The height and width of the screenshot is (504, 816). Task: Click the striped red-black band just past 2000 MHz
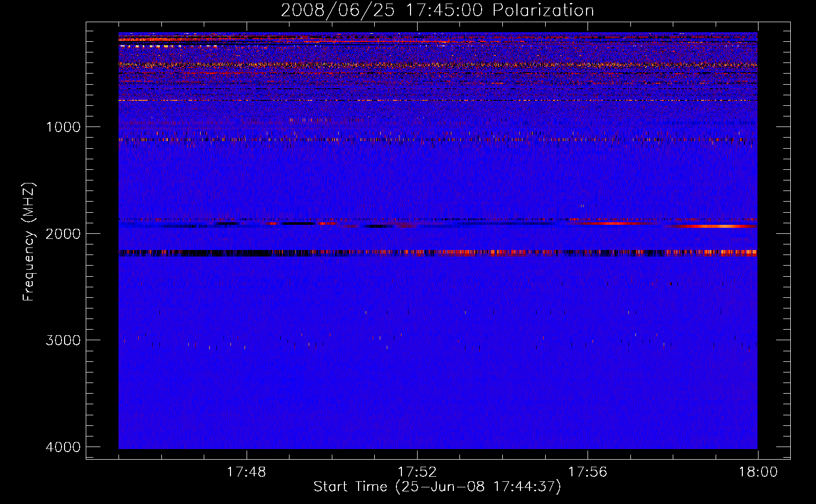[x=438, y=253]
